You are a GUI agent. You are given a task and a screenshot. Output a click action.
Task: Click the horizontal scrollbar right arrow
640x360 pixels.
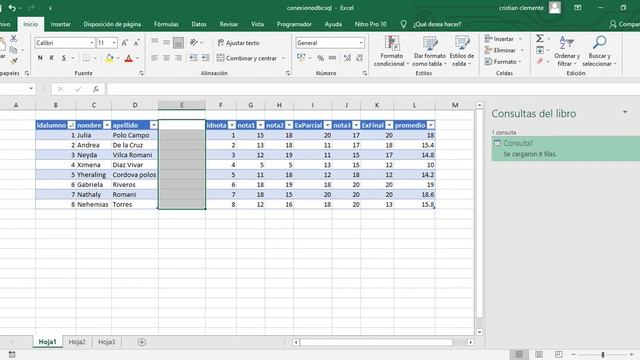(x=471, y=342)
